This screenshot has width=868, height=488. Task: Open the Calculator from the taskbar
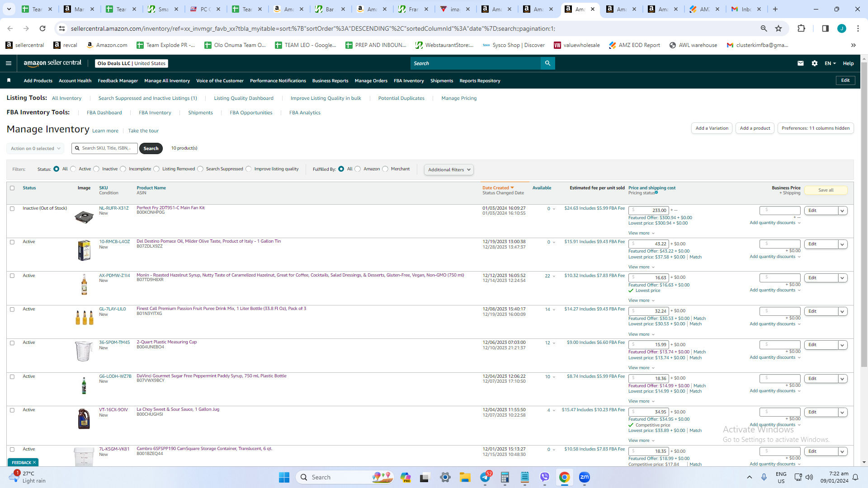coord(505,477)
